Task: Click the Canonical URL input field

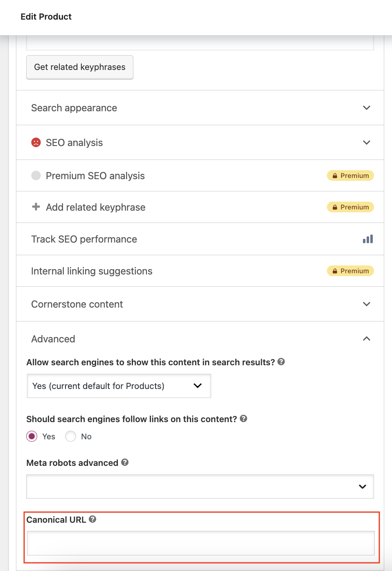Action: click(x=201, y=543)
